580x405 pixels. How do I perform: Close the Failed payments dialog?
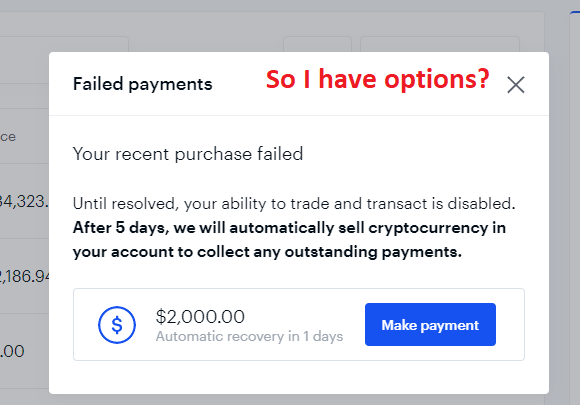[x=516, y=85]
